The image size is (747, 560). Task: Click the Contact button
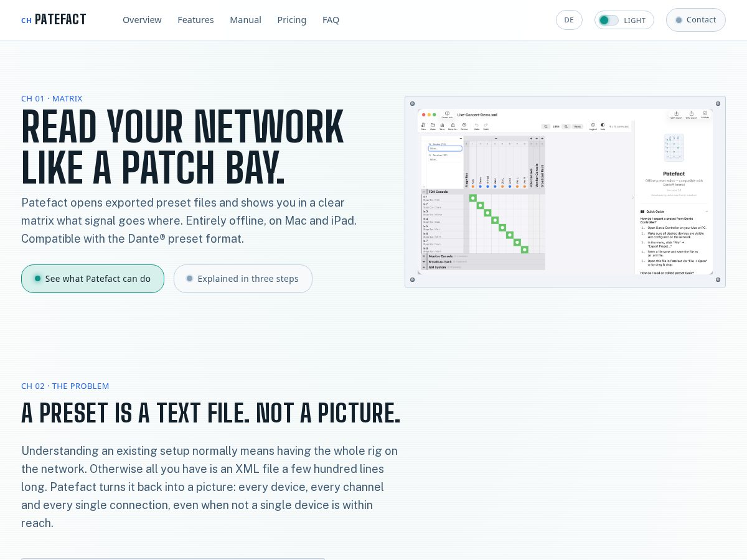click(696, 20)
